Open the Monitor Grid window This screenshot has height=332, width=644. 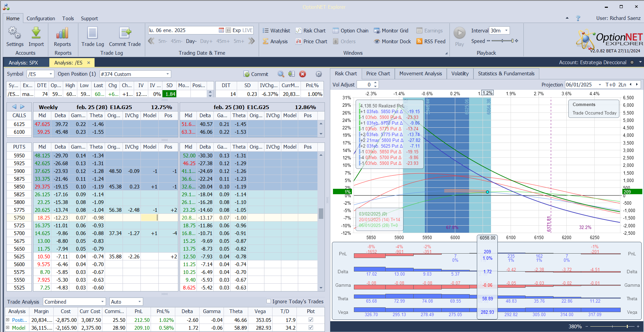(x=391, y=31)
